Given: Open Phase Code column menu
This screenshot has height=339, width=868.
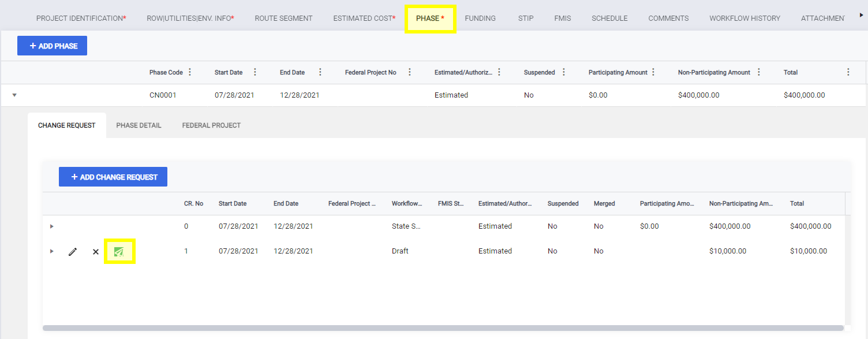Looking at the screenshot, I should pyautogui.click(x=190, y=72).
